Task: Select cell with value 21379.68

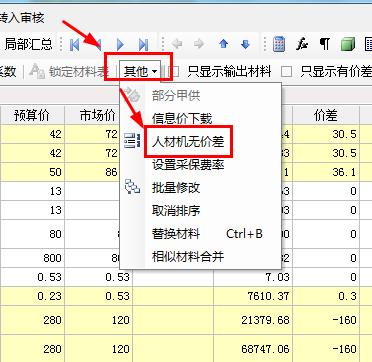Action: pos(253,320)
